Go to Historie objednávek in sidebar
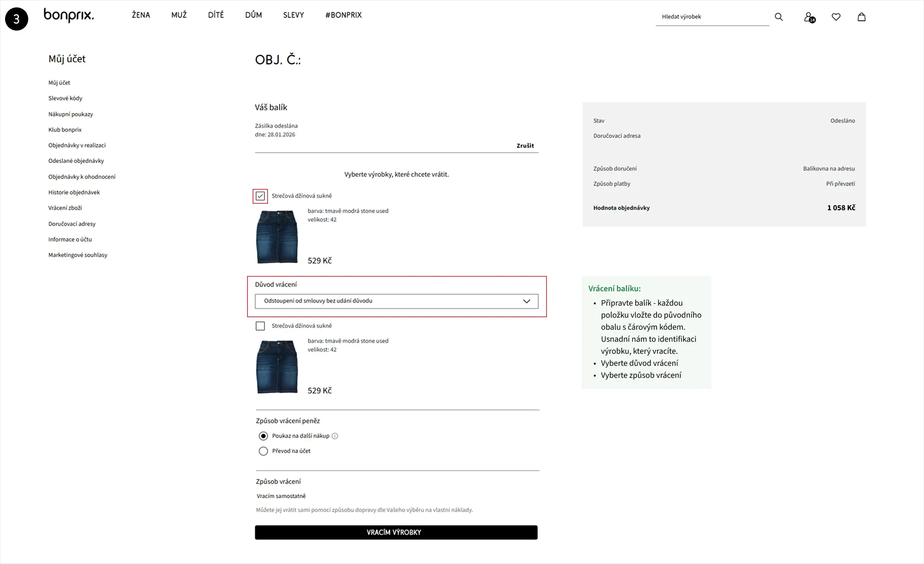The image size is (924, 564). pyautogui.click(x=74, y=192)
